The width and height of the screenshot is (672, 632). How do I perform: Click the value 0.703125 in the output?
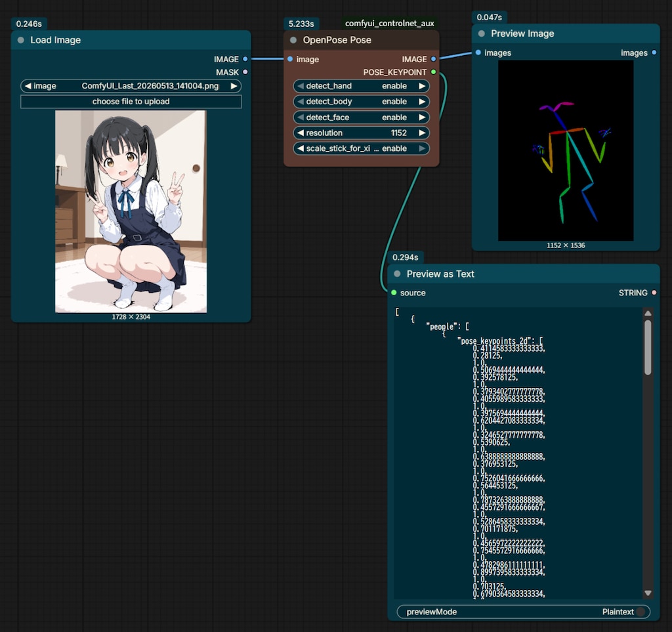pos(489,586)
